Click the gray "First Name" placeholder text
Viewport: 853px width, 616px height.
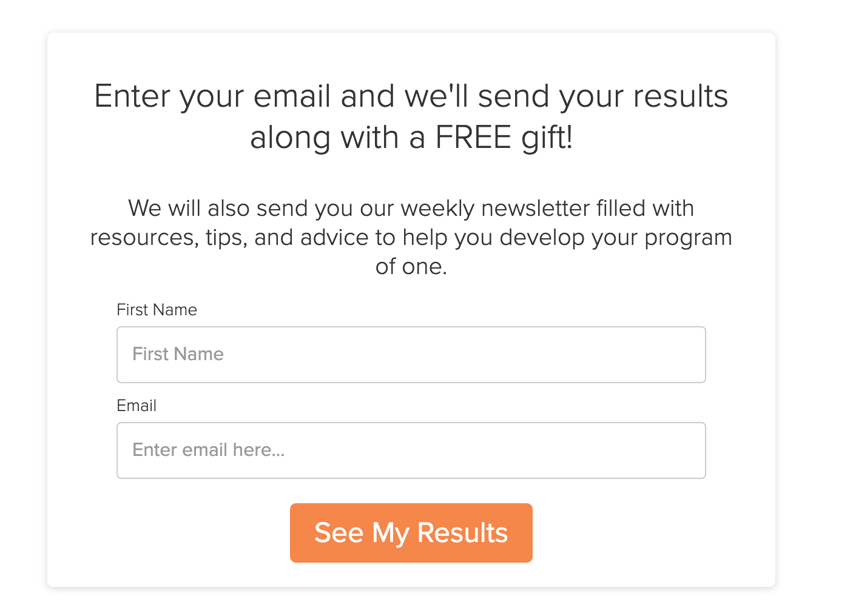[x=178, y=354]
